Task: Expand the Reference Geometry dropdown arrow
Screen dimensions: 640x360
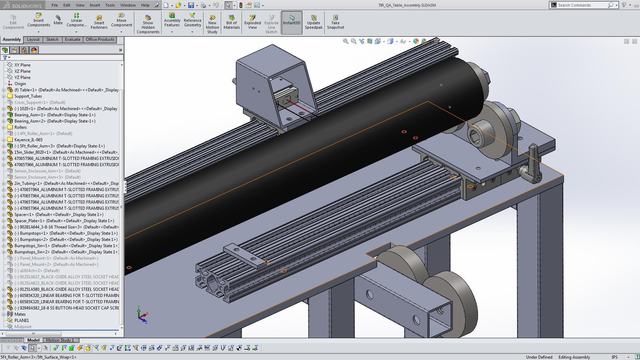Action: tap(192, 31)
